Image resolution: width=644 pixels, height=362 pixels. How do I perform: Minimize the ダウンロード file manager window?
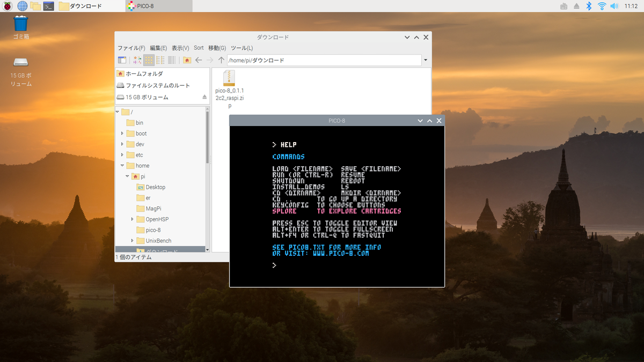tap(407, 38)
